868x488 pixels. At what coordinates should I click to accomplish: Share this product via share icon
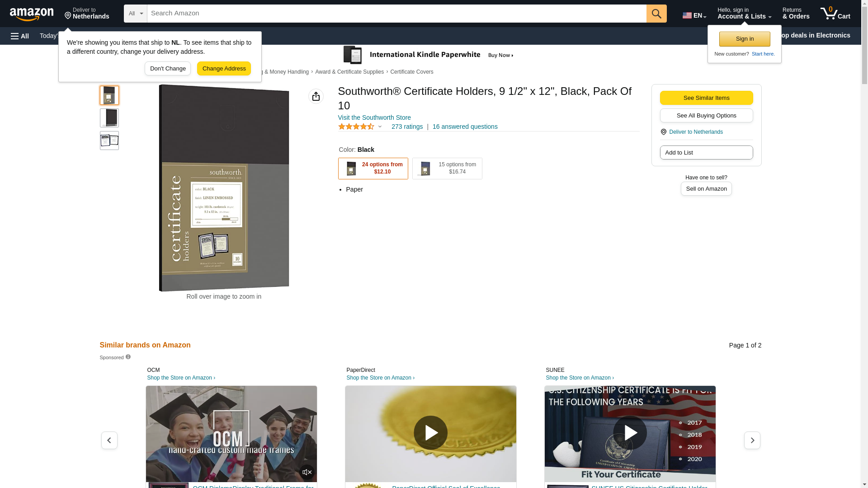(316, 96)
